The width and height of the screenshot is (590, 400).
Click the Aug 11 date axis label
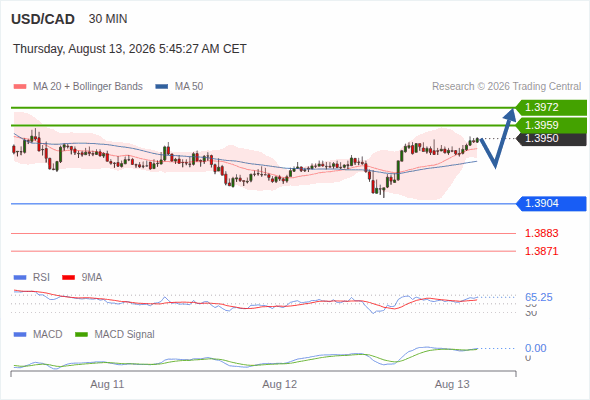pos(107,385)
